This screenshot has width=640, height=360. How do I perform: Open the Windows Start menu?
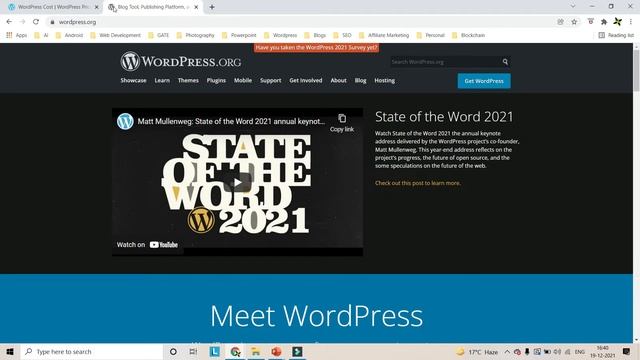[x=10, y=351]
